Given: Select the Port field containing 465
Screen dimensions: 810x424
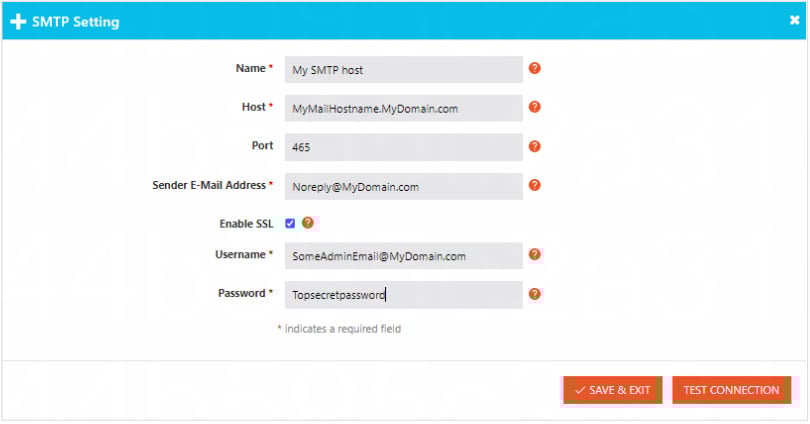Looking at the screenshot, I should pos(403,147).
